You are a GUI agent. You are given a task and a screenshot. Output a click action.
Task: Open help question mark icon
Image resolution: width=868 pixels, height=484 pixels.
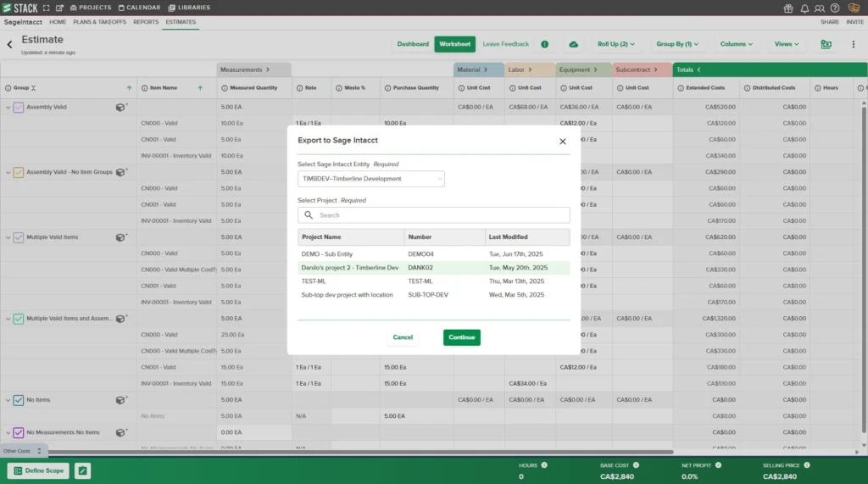pyautogui.click(x=835, y=8)
